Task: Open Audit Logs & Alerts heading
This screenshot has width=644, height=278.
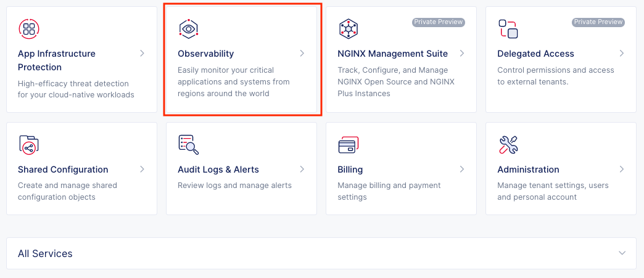Action: [218, 170]
